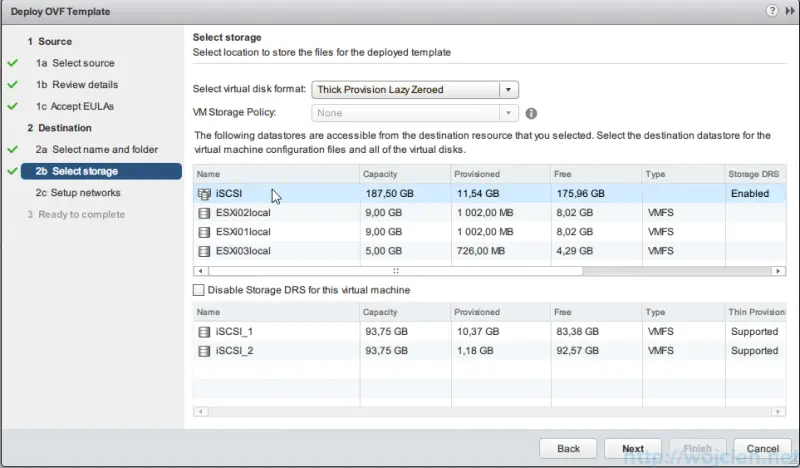Click the Back button
The height and width of the screenshot is (468, 800).
point(568,448)
